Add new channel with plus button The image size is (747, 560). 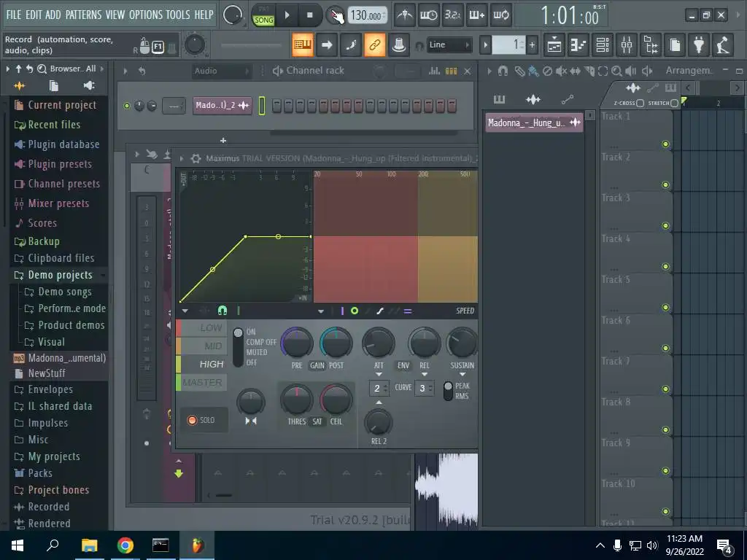(x=223, y=141)
